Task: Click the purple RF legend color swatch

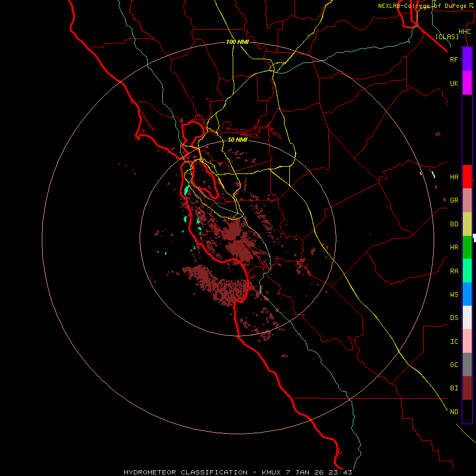Action: (467, 59)
